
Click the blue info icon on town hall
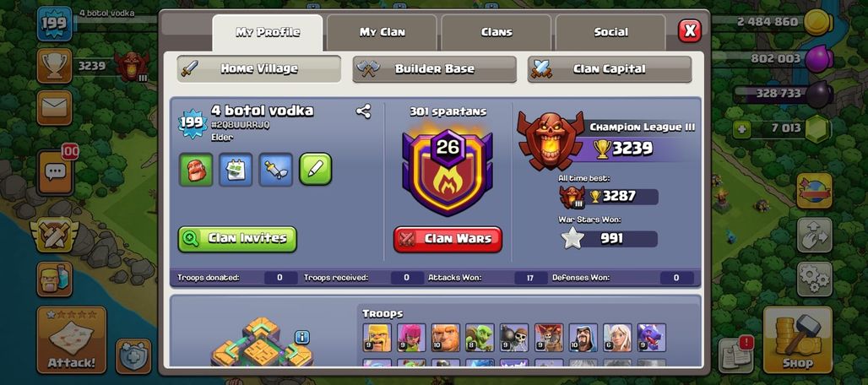pos(301,337)
